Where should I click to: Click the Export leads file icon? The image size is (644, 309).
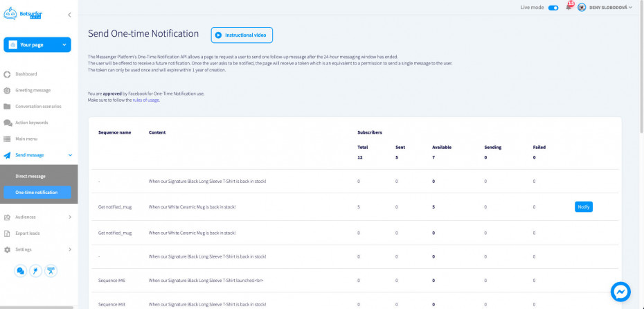(7, 233)
